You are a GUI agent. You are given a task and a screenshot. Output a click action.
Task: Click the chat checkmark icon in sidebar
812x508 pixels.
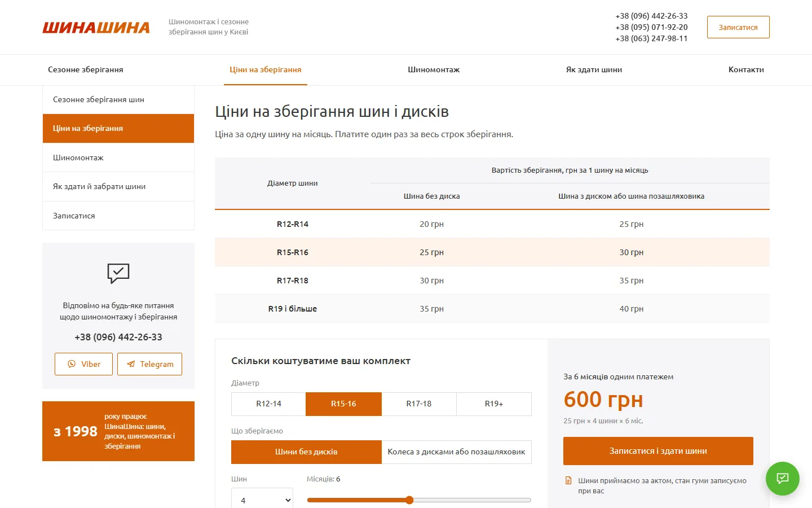point(118,273)
